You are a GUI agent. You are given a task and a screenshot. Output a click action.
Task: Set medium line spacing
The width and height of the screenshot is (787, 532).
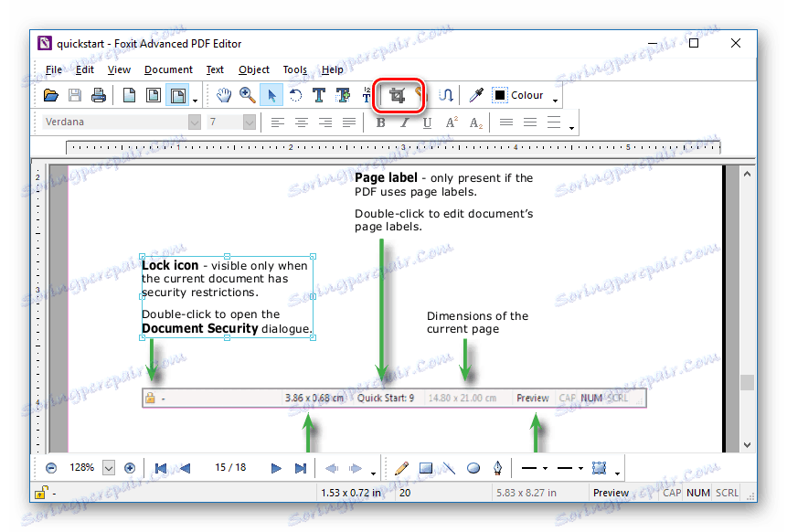pyautogui.click(x=530, y=122)
